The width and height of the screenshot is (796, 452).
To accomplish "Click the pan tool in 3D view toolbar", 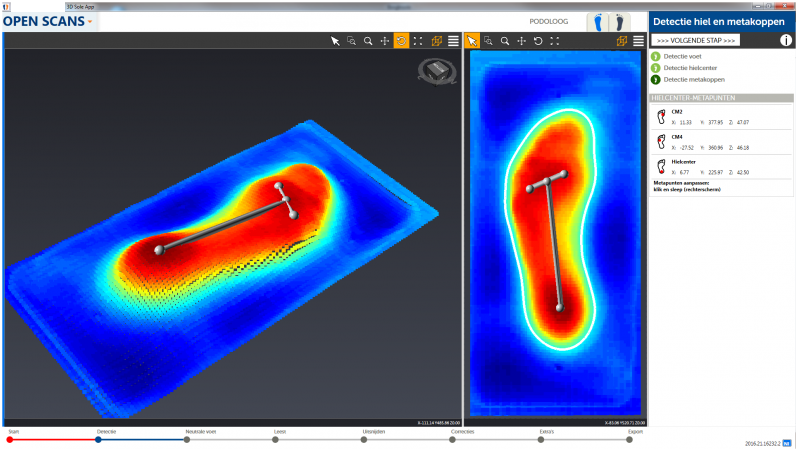I will 385,41.
